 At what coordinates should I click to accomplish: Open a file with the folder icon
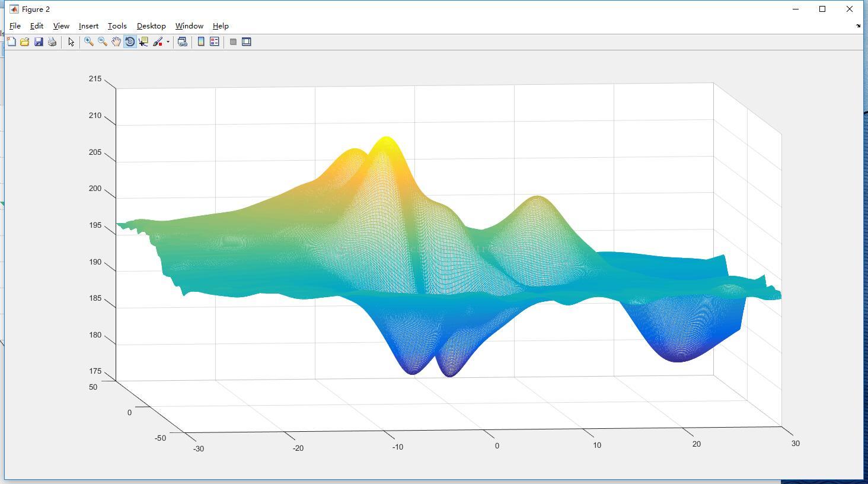tap(25, 42)
